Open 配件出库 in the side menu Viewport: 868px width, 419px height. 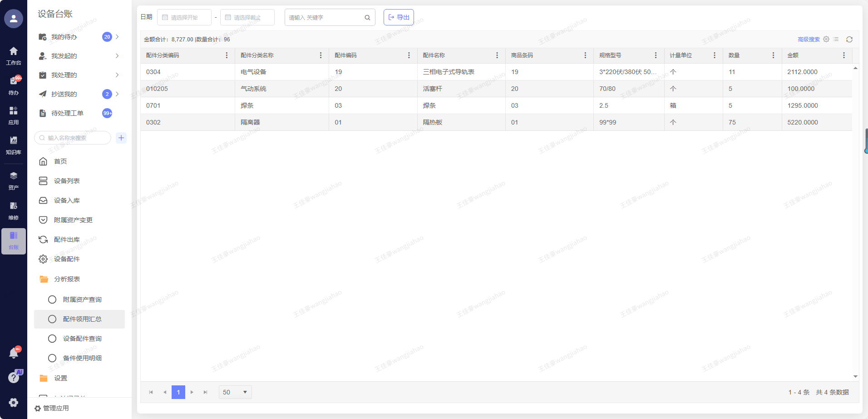coord(67,239)
